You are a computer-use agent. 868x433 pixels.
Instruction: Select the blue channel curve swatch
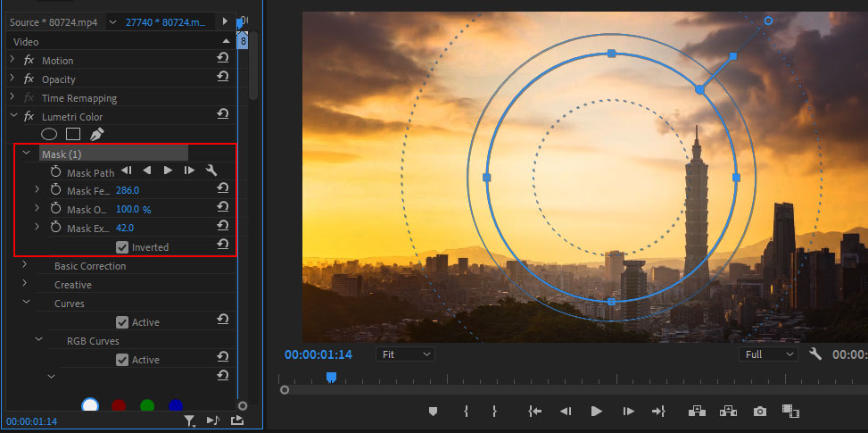click(x=176, y=406)
